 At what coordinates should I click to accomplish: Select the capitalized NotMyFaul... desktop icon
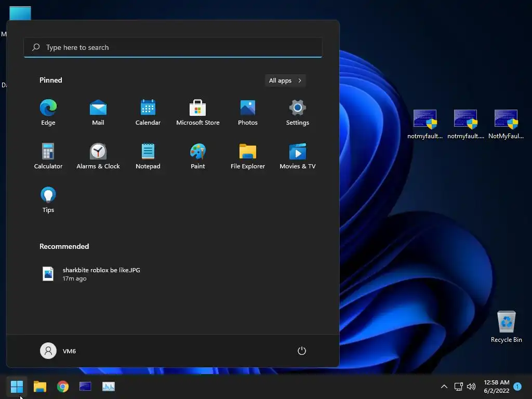[506, 124]
